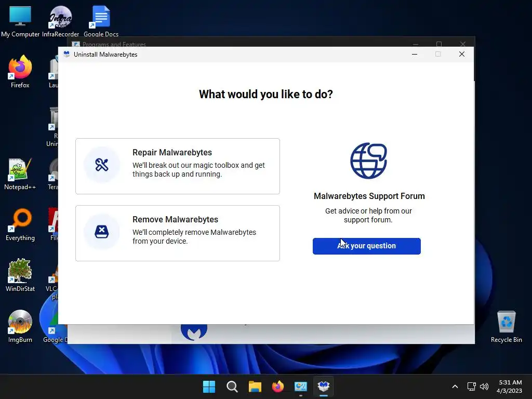The image size is (532, 399).
Task: Select the WinDirStat desktop shortcut
Action: 20,275
